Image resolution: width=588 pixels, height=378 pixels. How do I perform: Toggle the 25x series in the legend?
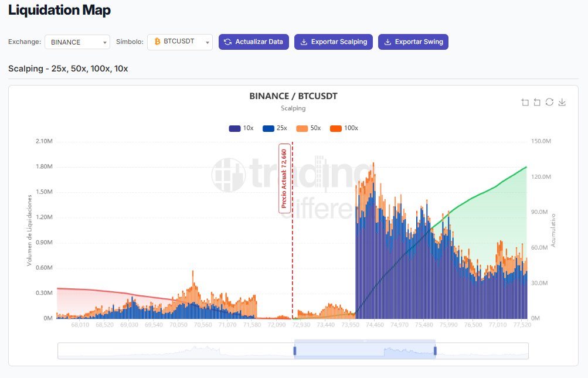(275, 128)
